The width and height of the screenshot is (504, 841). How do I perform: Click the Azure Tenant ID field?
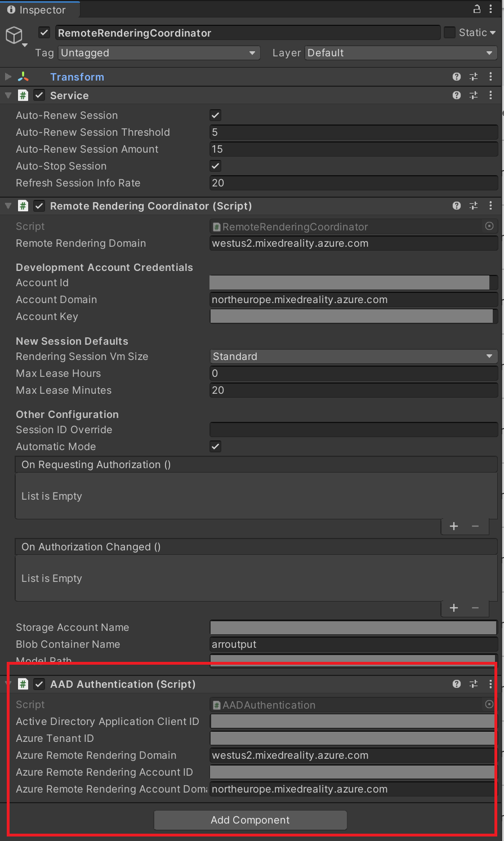click(353, 738)
